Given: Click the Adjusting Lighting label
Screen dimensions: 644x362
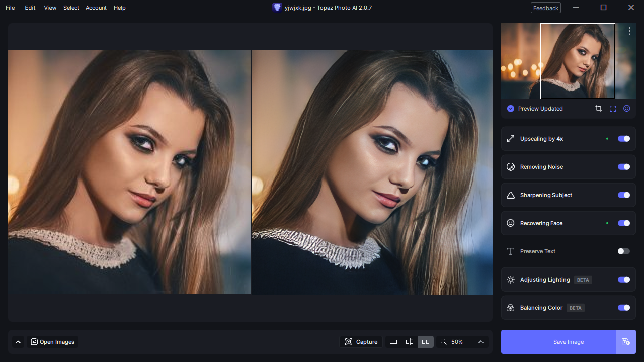Looking at the screenshot, I should (x=545, y=280).
